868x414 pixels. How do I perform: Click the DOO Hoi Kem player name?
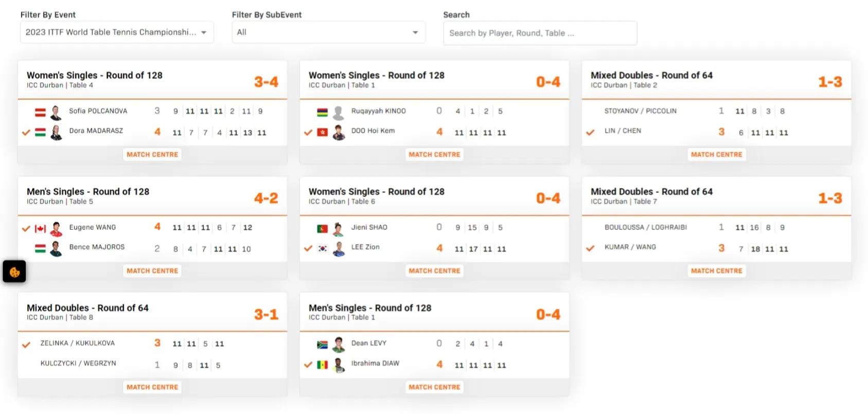[x=373, y=131]
